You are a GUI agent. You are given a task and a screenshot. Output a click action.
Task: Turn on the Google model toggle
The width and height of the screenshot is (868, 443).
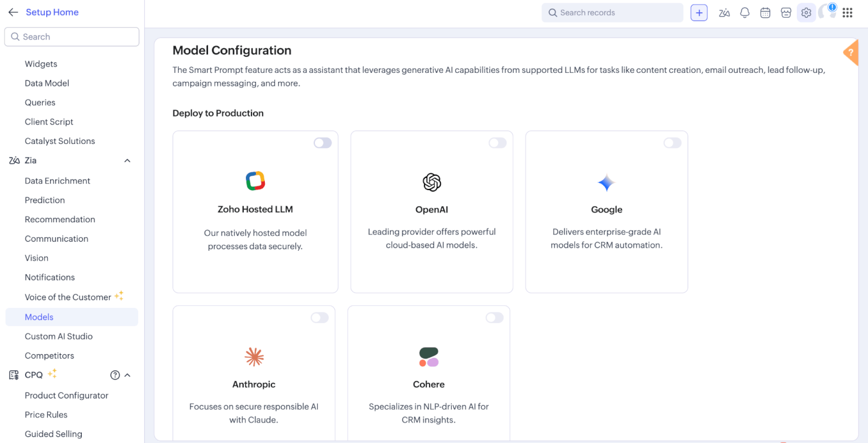point(672,143)
